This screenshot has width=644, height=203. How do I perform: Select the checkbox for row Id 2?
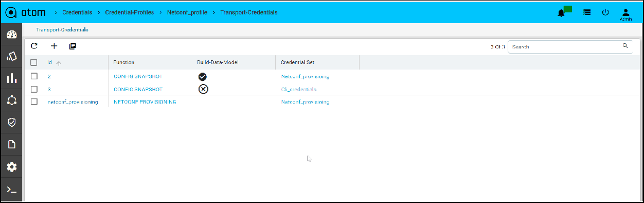(x=34, y=76)
